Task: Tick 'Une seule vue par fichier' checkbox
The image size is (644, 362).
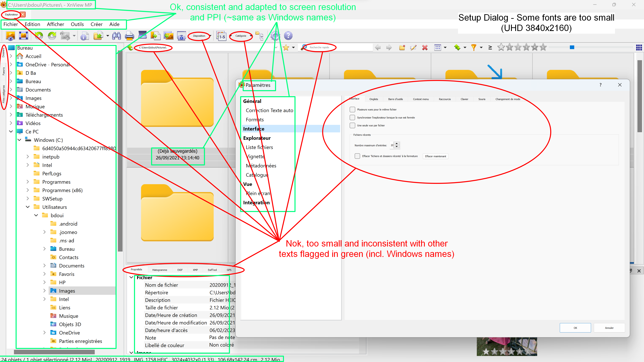Action: click(x=352, y=125)
